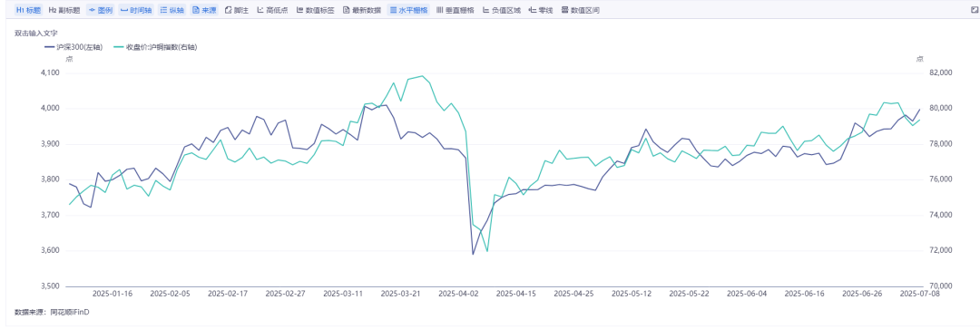980x329 pixels.
Task: Click the left axis unit label 点
Action: click(69, 59)
